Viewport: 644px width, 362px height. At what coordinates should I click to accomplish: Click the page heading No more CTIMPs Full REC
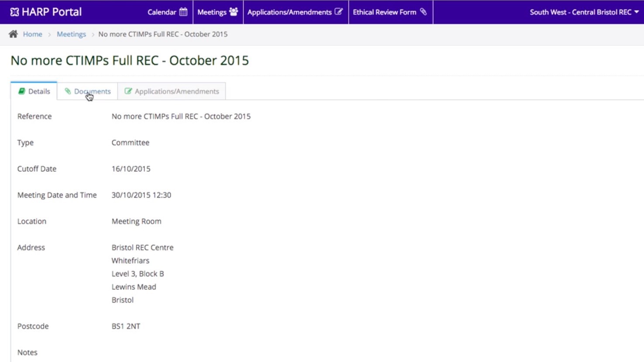pos(130,60)
